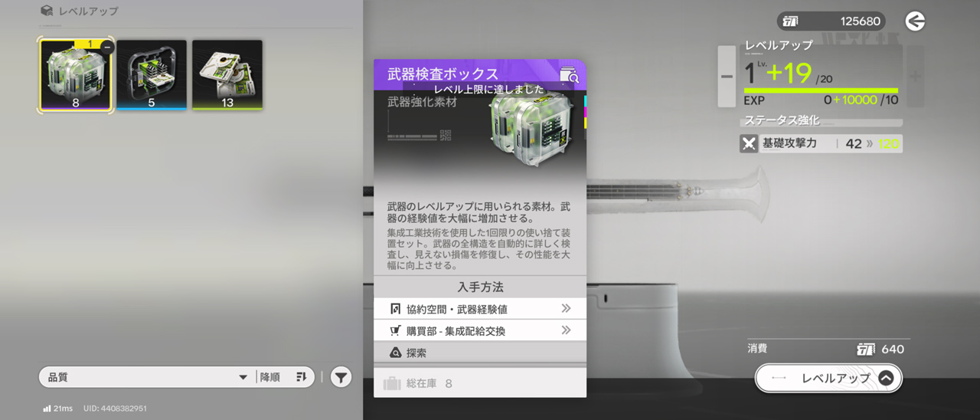Screen dimensions: 980x420
Task: Click the レベルアップ cube icon at top left
Action: (47, 11)
